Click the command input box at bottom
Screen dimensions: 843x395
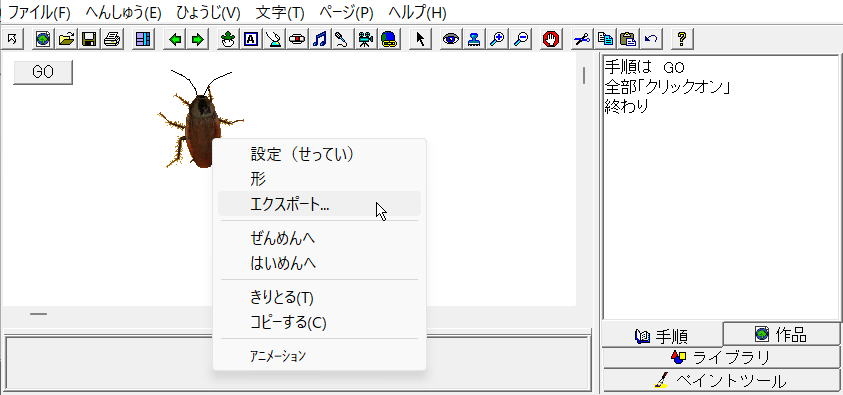coord(298,364)
